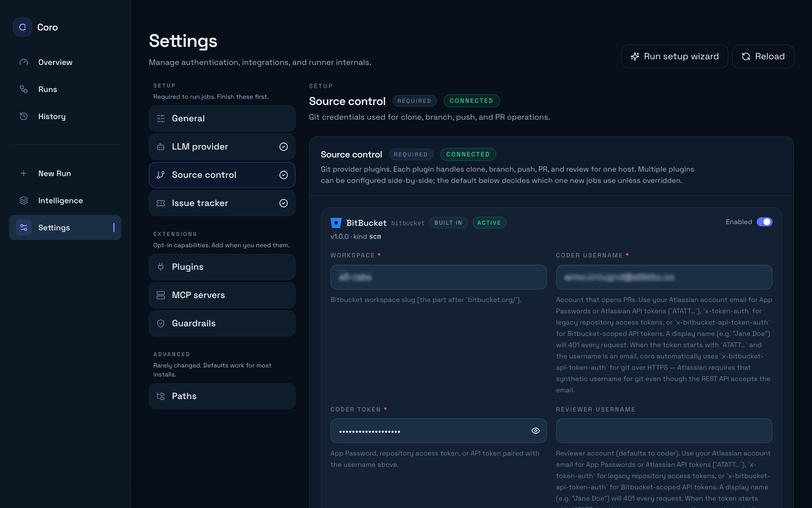The image size is (812, 508).
Task: Open the MCP servers tab
Action: 222,295
